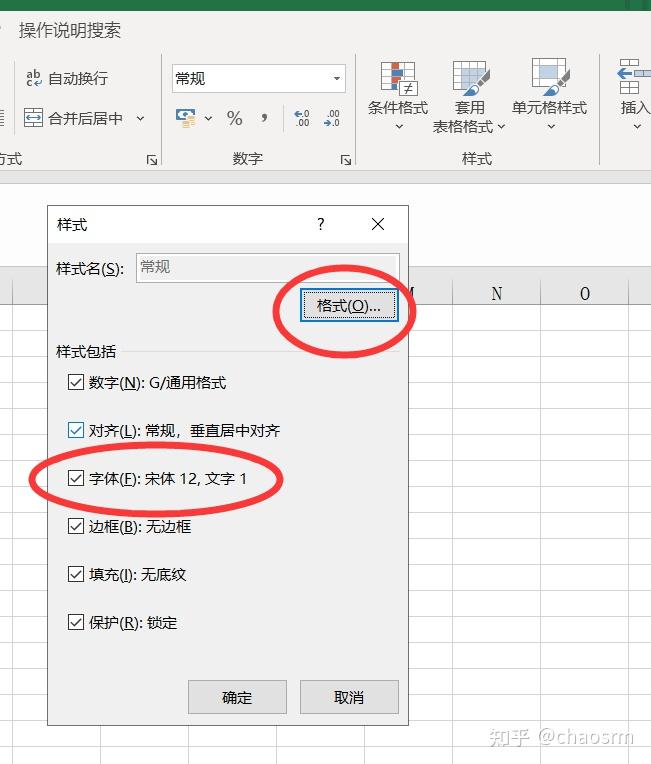Apply percent style (%) format
The height and width of the screenshot is (764, 651).
[234, 118]
